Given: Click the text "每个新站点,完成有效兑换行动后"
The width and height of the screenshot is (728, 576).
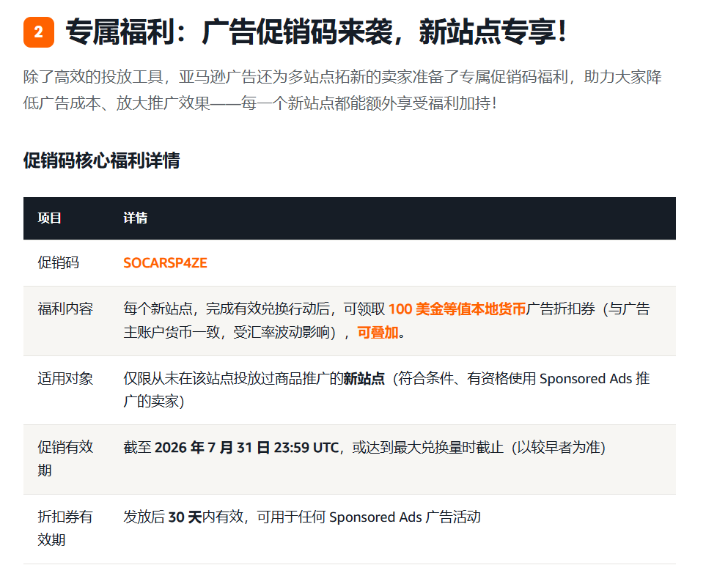Looking at the screenshot, I should coord(227,309).
